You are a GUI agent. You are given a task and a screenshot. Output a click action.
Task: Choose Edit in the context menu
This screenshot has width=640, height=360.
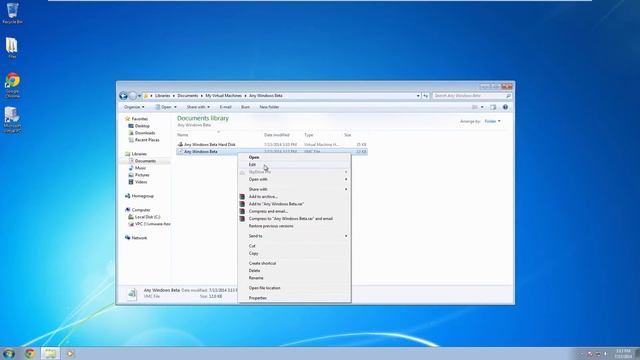(294, 164)
